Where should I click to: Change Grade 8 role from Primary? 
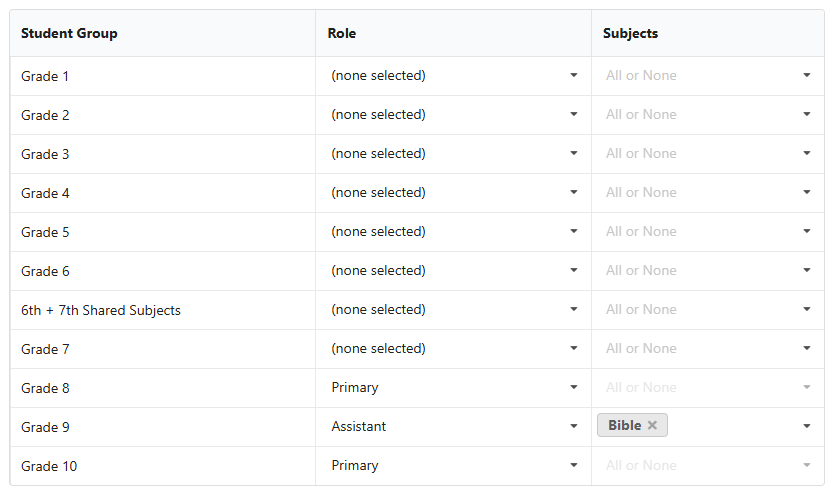coord(454,388)
